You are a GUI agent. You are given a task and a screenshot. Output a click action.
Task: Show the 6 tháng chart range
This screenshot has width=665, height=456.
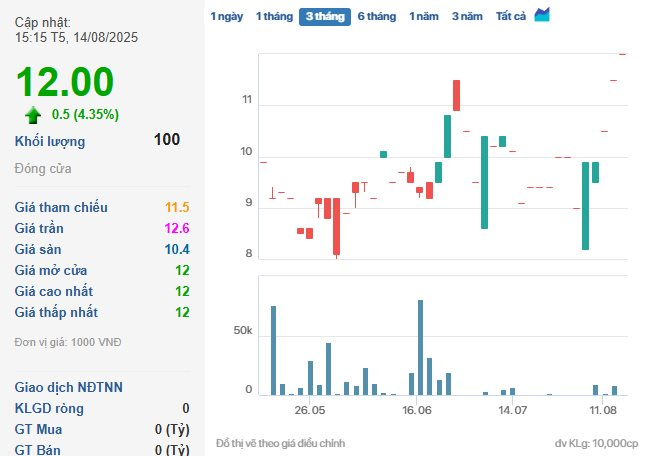tap(377, 17)
